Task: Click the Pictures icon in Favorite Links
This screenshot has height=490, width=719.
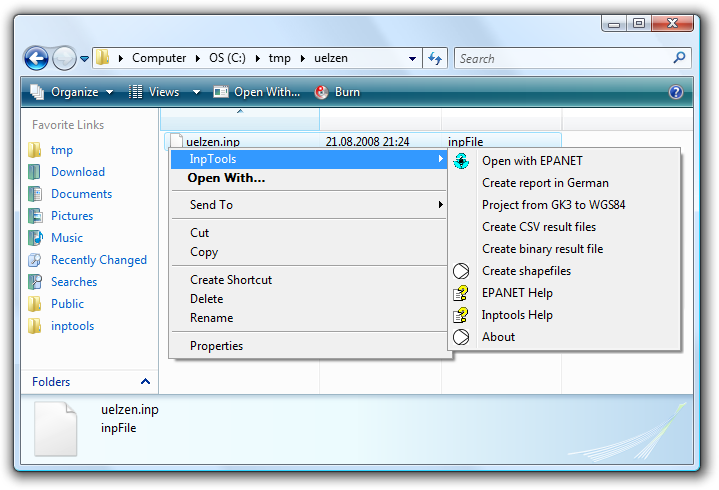Action: tap(35, 216)
